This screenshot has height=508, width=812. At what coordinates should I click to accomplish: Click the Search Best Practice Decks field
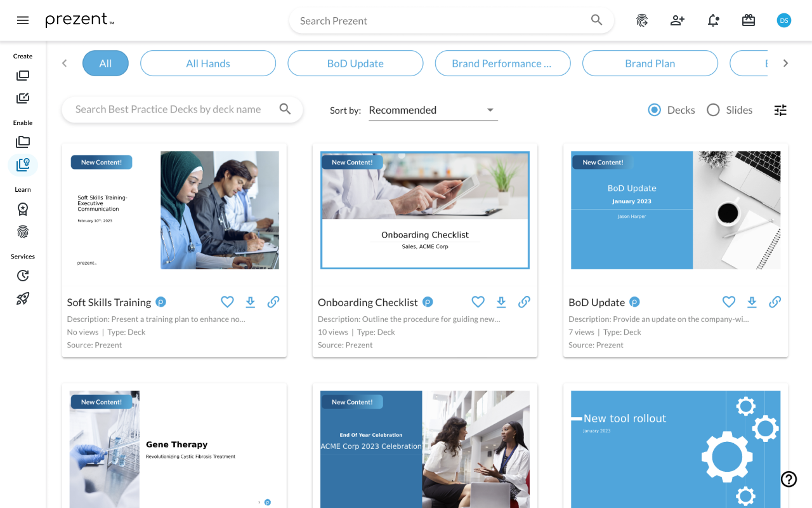[182, 109]
